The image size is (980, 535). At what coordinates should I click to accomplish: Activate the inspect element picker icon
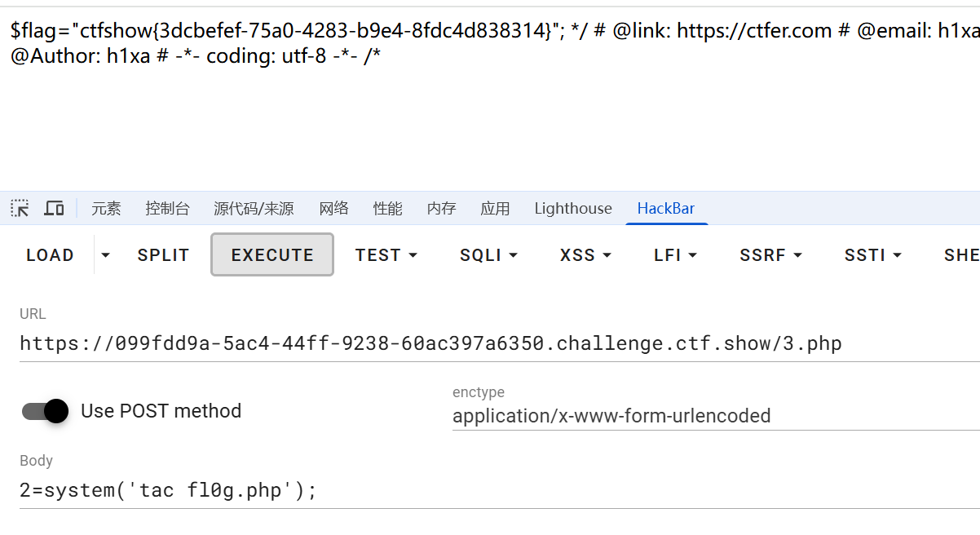pos(20,208)
